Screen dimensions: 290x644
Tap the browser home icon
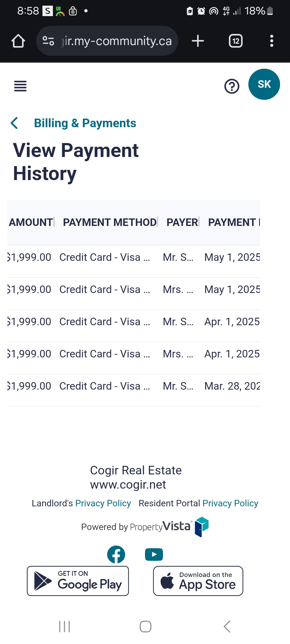pos(18,41)
